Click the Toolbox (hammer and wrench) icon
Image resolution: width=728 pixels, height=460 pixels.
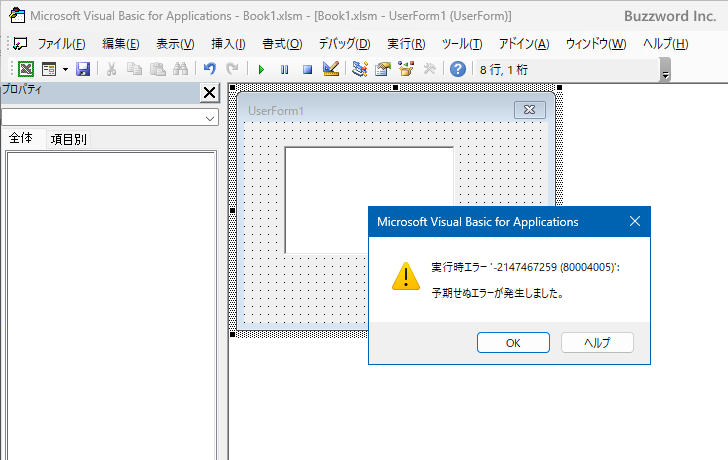coord(429,70)
